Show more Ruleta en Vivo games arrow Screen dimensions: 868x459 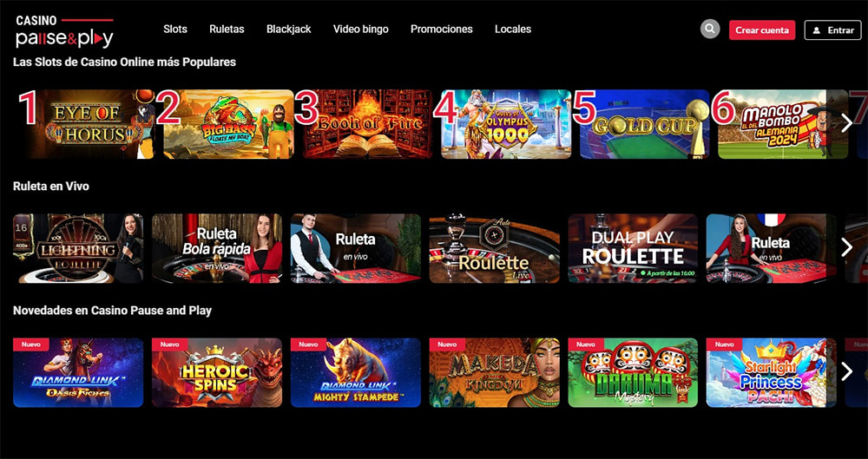tap(846, 247)
